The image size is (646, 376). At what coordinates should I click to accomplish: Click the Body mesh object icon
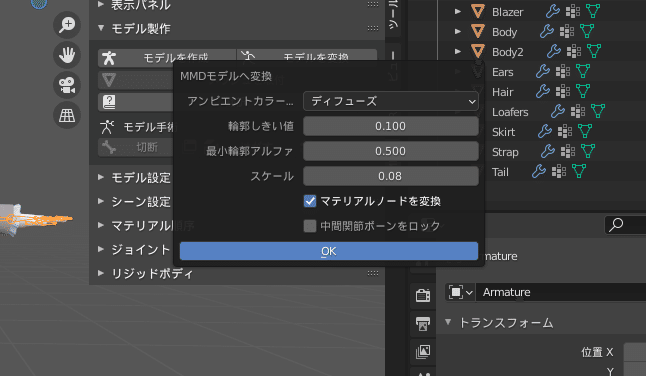pos(477,31)
